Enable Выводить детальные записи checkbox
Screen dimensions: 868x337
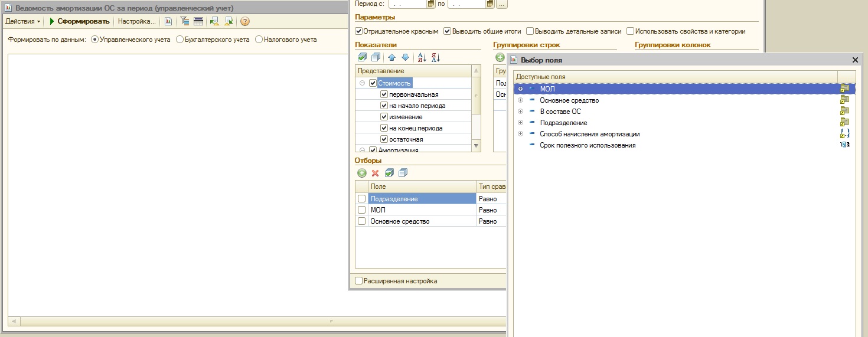530,31
